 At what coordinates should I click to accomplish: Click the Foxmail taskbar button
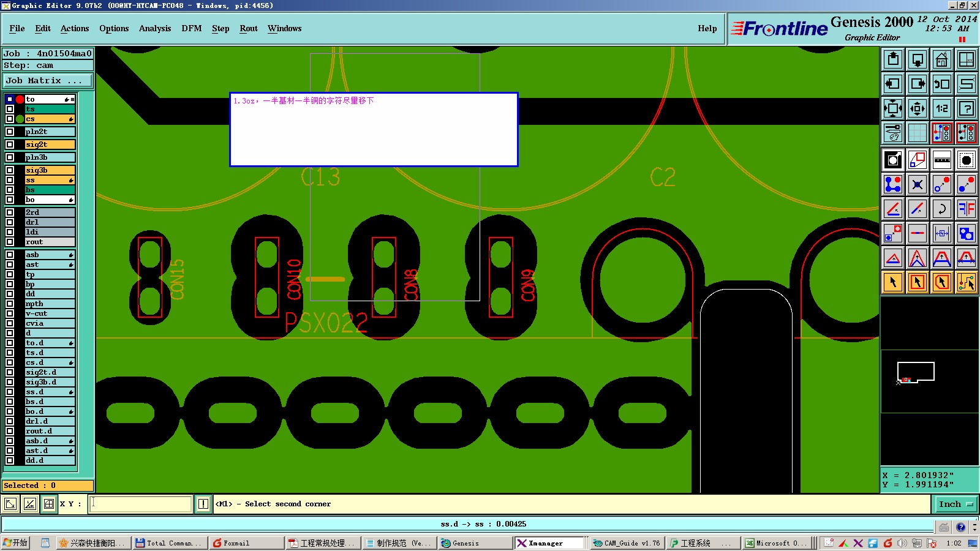(247, 543)
